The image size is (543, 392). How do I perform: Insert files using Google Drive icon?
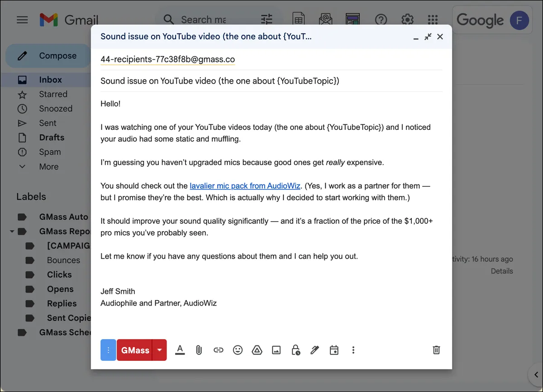257,350
